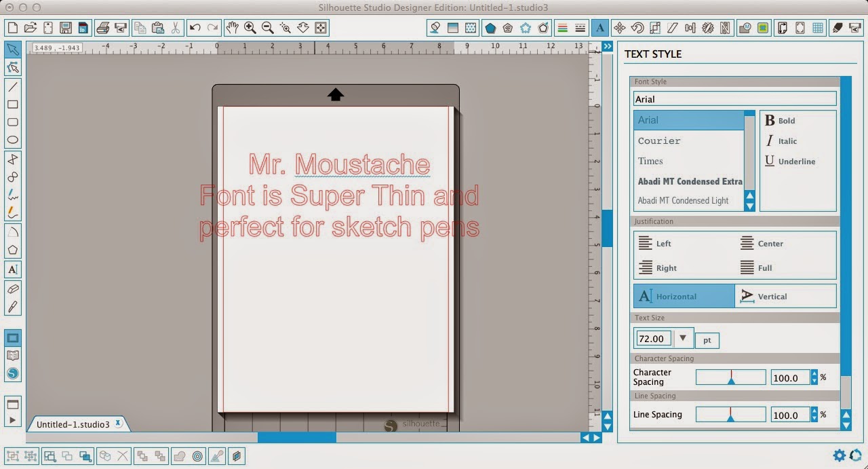Open the Rotate window icon

(637, 28)
